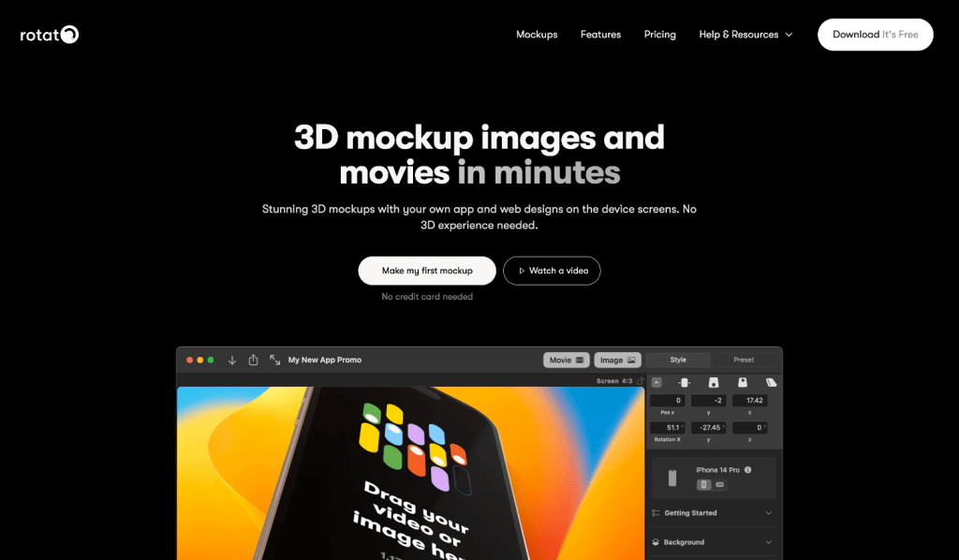Click the Pos x input field

pos(667,401)
